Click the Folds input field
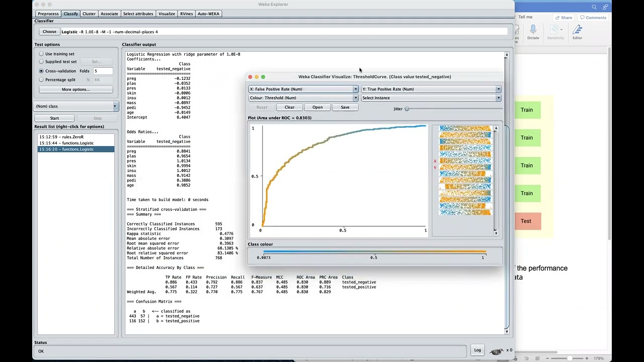644x362 pixels. (x=103, y=71)
